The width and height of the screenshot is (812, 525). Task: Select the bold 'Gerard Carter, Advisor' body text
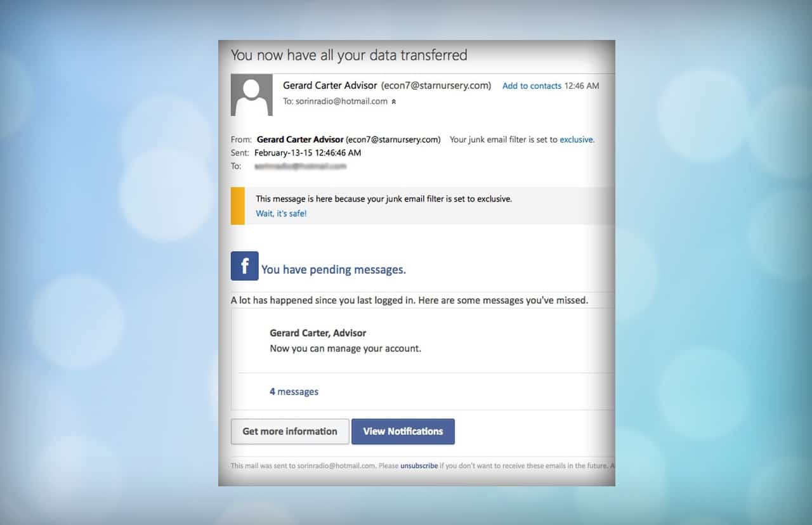click(x=317, y=332)
